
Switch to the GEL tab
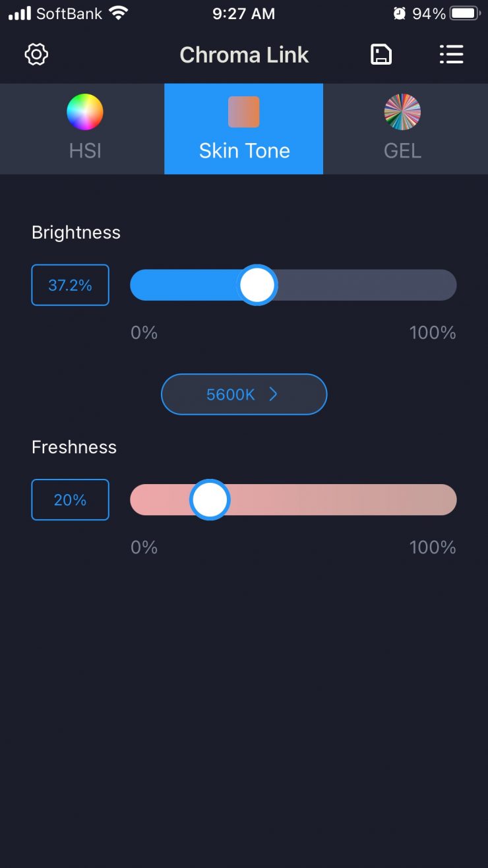pos(402,150)
